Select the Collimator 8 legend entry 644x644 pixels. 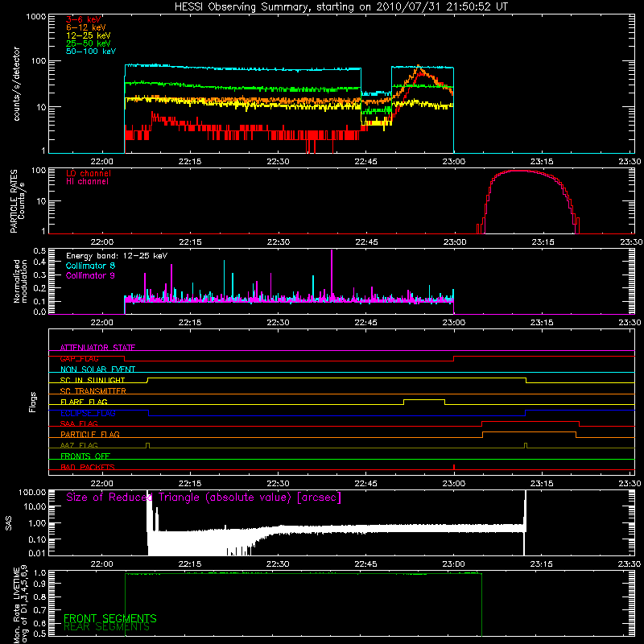90,266
